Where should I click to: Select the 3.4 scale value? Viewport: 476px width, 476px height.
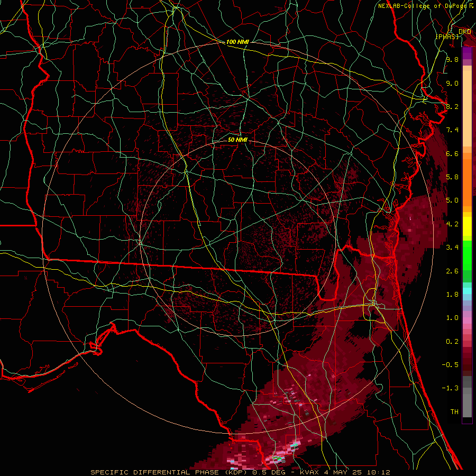point(452,248)
